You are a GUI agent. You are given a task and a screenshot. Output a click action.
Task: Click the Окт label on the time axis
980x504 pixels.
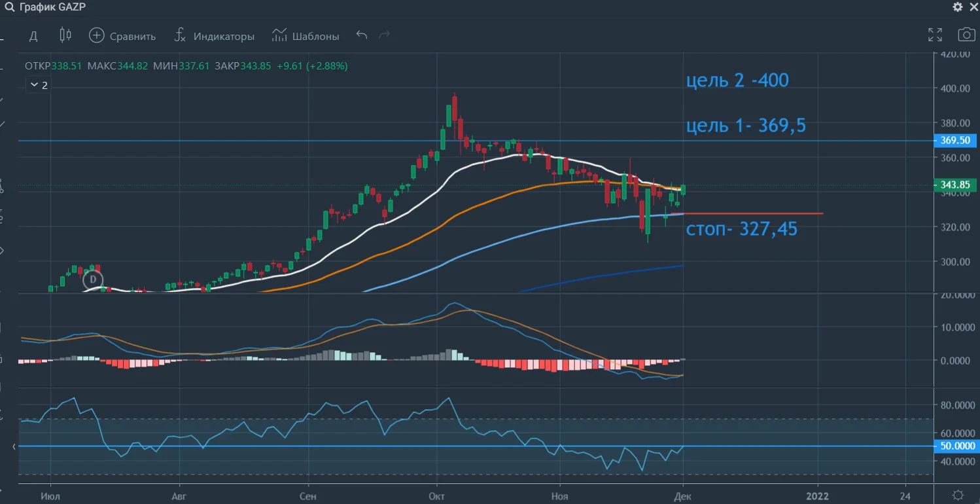[436, 496]
